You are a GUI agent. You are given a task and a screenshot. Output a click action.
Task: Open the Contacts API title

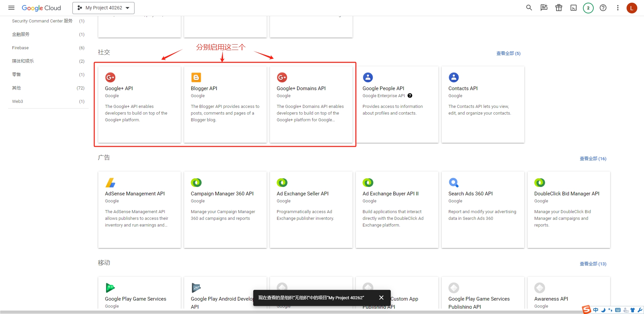pyautogui.click(x=463, y=88)
